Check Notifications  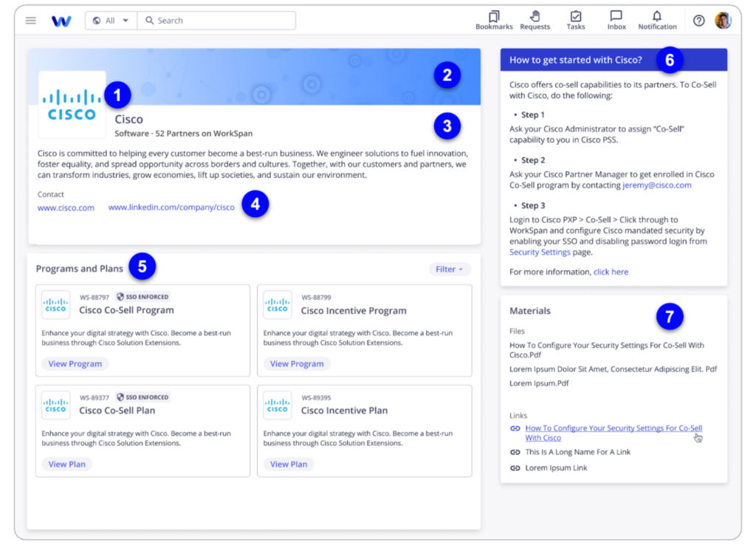657,20
